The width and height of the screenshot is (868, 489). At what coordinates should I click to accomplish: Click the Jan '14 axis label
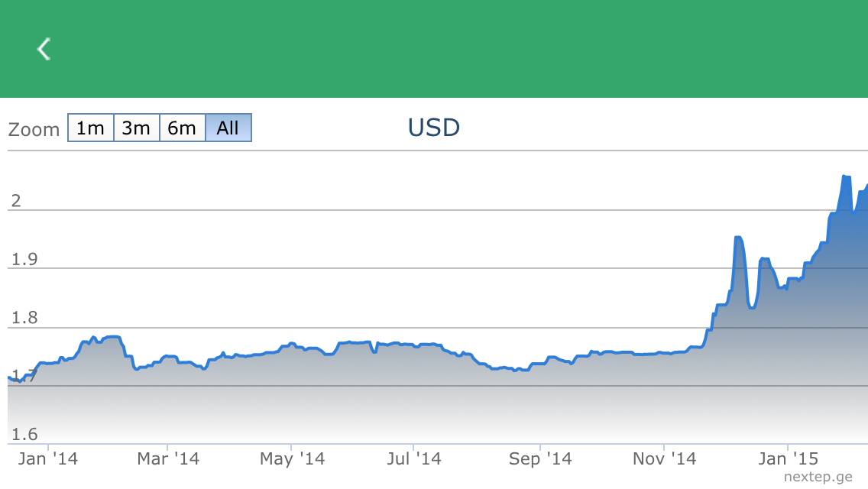tap(48, 458)
